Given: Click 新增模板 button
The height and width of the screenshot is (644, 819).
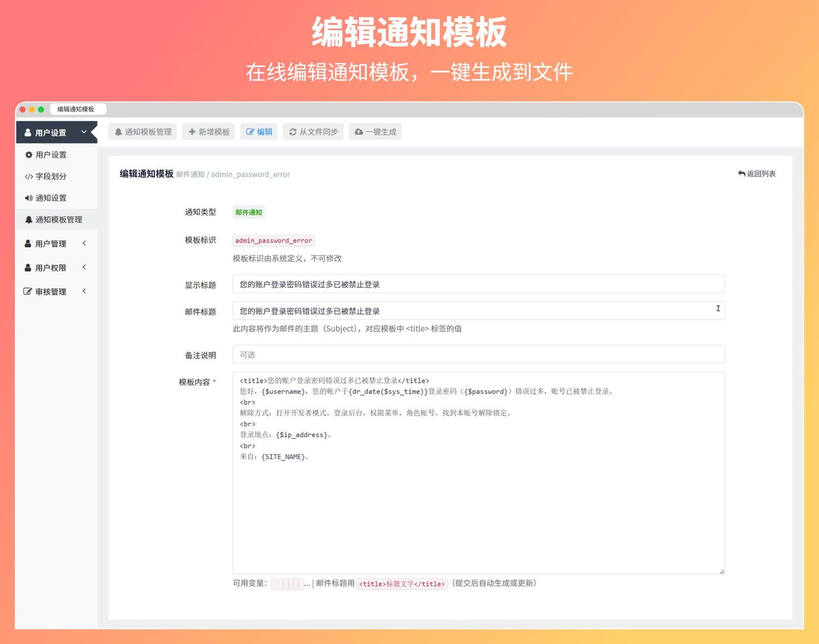Looking at the screenshot, I should click(x=209, y=132).
